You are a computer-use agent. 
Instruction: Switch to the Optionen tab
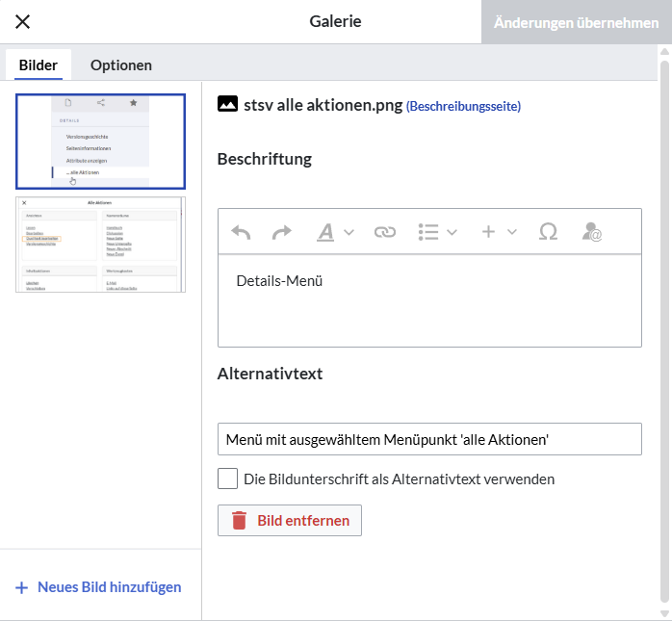click(121, 65)
